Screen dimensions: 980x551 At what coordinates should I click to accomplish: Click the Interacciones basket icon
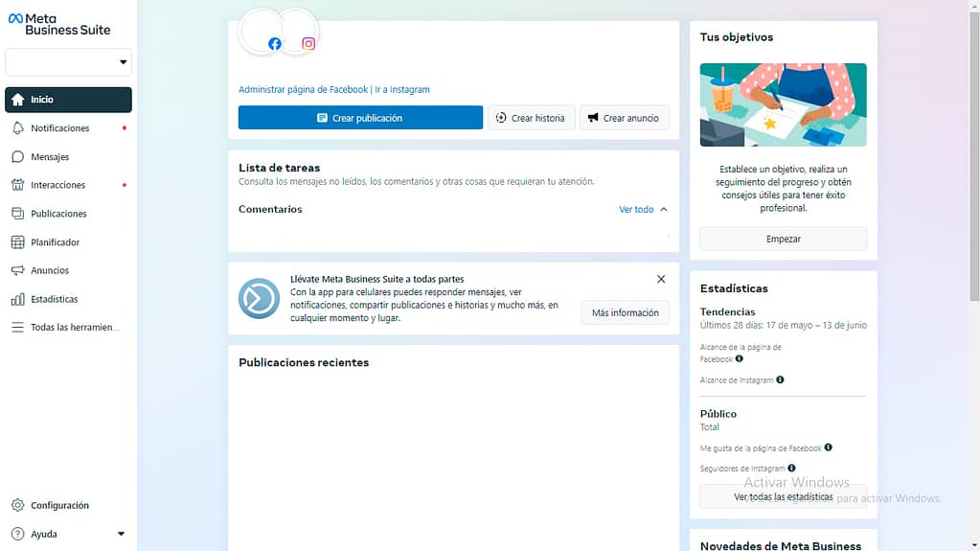(17, 185)
